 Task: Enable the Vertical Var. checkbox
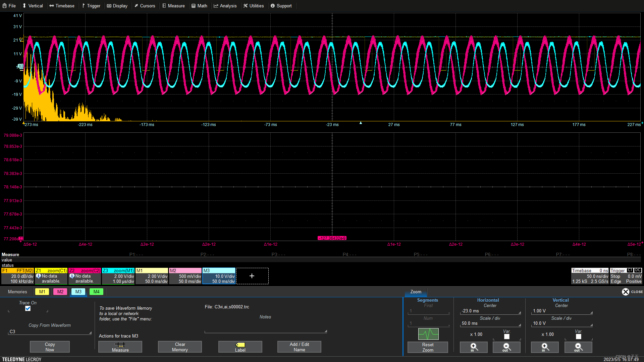[578, 337]
